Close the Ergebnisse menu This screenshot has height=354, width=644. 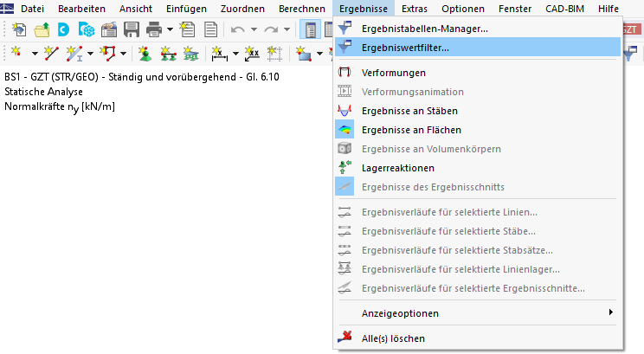pos(364,9)
